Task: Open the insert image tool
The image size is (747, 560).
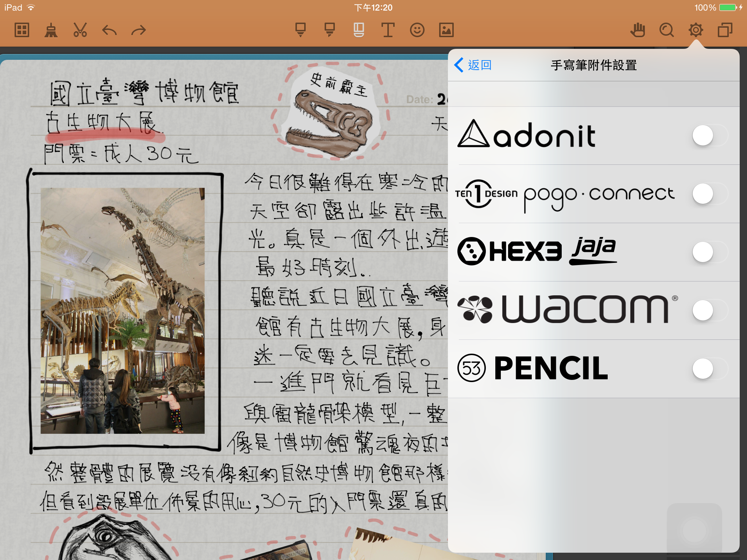Action: point(446,30)
